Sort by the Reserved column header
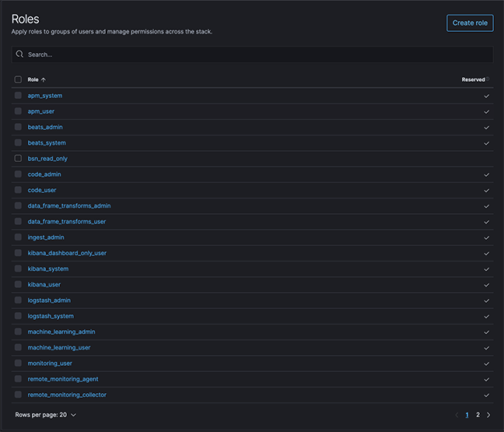This screenshot has height=432, width=504. tap(473, 79)
